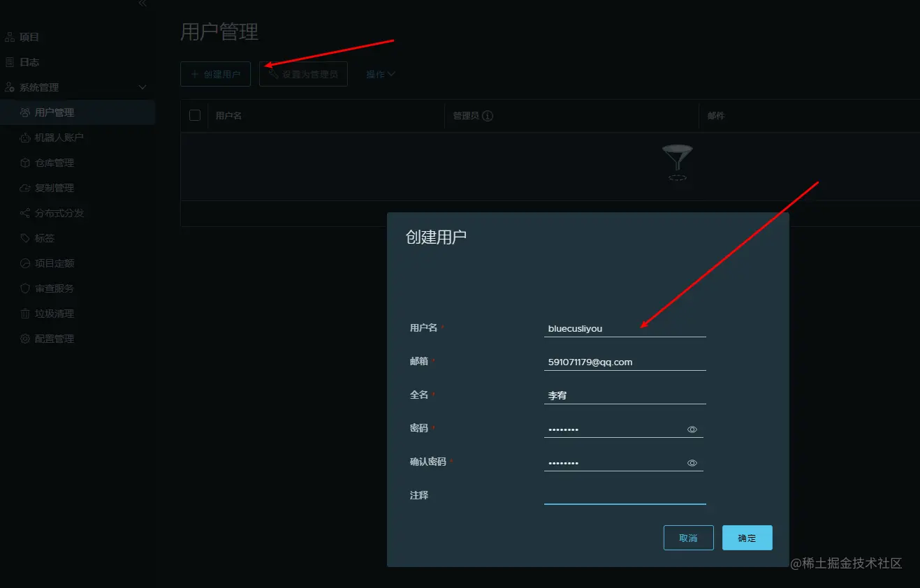Image resolution: width=920 pixels, height=588 pixels.
Task: Show password with eye icon in 密码
Action: (x=692, y=429)
